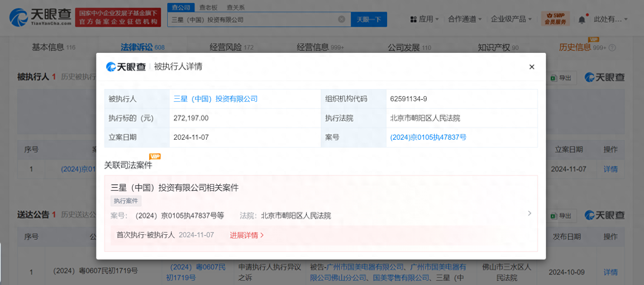The image size is (644, 285).
Task: Close the 被执行人详情 dialog
Action: point(532,67)
